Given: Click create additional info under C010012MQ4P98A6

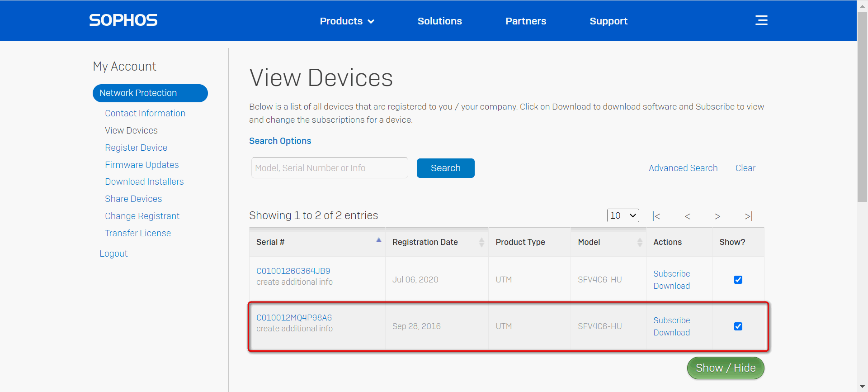Looking at the screenshot, I should [294, 329].
